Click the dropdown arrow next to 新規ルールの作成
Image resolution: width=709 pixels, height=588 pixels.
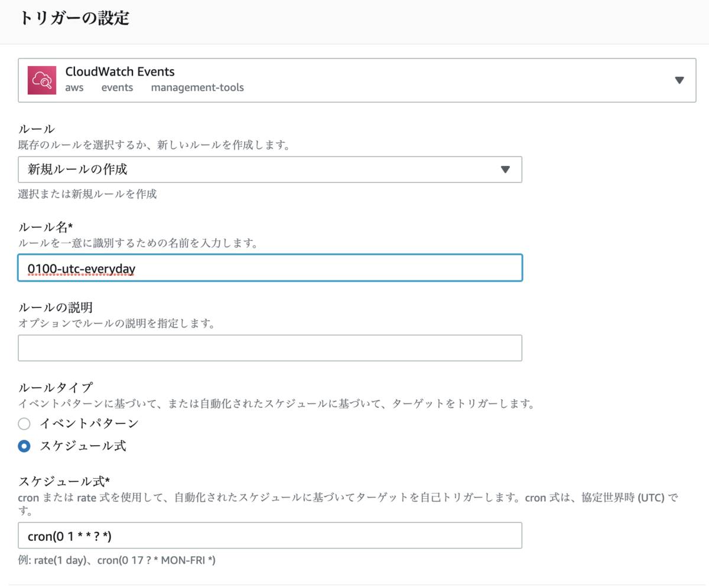tap(505, 169)
